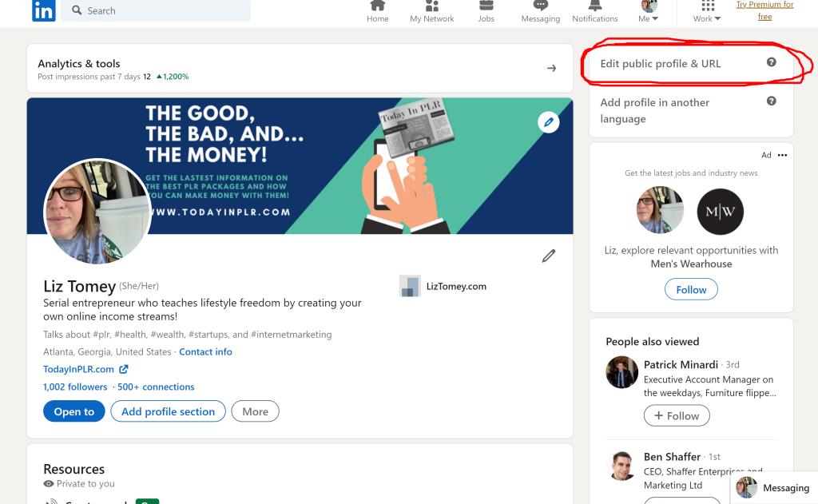The width and height of the screenshot is (818, 504).
Task: View 500+ connections link
Action: pos(156,387)
